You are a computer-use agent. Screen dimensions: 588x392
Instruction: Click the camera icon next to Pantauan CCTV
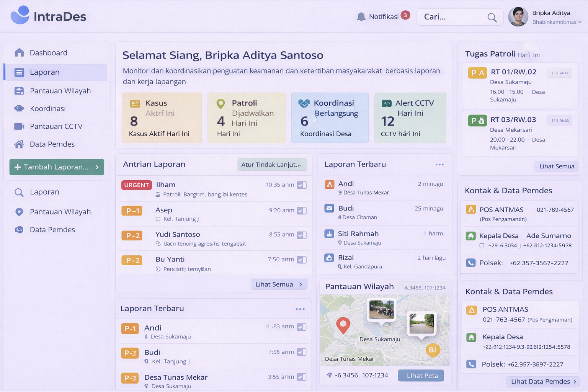pyautogui.click(x=19, y=126)
